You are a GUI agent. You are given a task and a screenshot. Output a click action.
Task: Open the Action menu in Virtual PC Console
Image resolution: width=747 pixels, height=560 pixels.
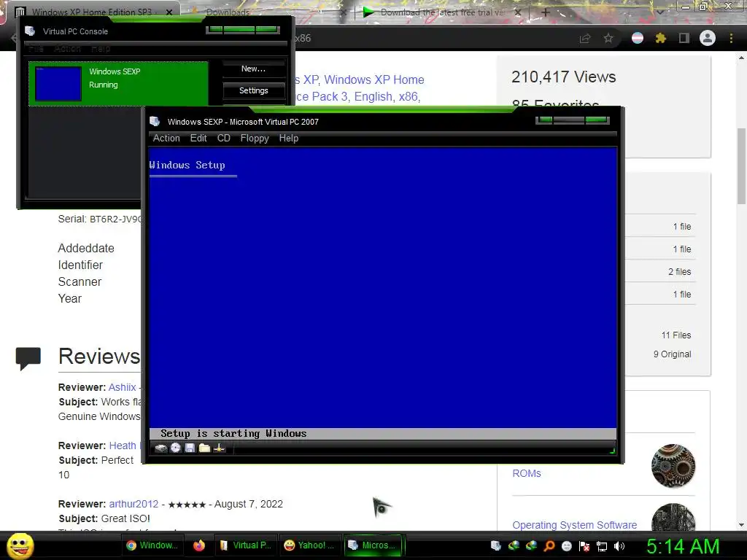[67, 49]
